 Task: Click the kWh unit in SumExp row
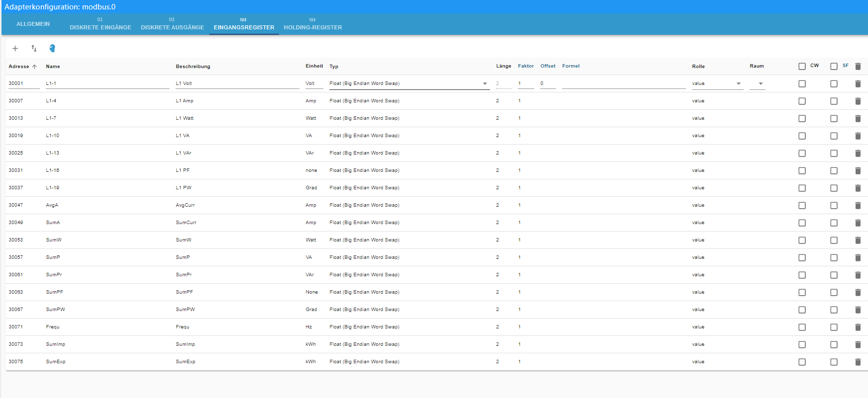coord(311,362)
